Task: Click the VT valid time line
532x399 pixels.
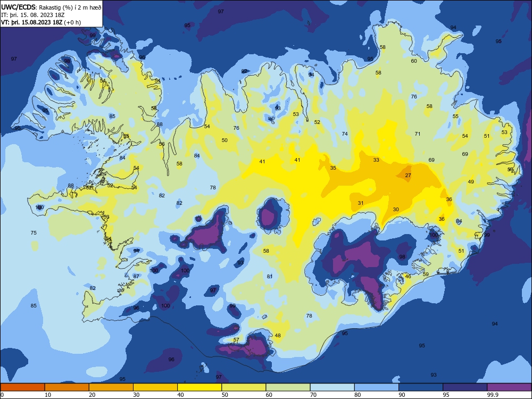Action: [41, 22]
